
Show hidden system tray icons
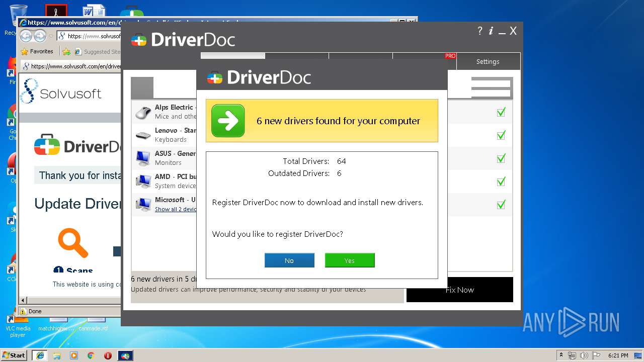click(561, 355)
